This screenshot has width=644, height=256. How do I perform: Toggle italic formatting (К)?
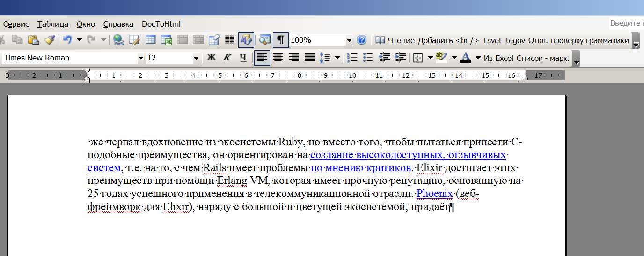pos(227,58)
